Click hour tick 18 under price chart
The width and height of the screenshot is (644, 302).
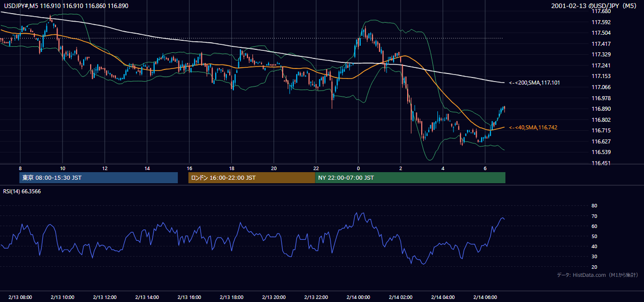point(231,168)
